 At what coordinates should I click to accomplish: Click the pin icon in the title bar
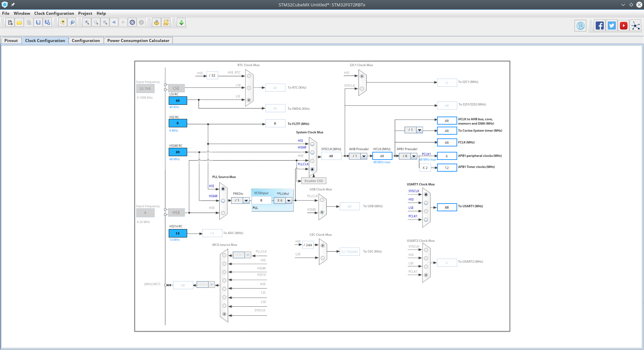point(13,5)
